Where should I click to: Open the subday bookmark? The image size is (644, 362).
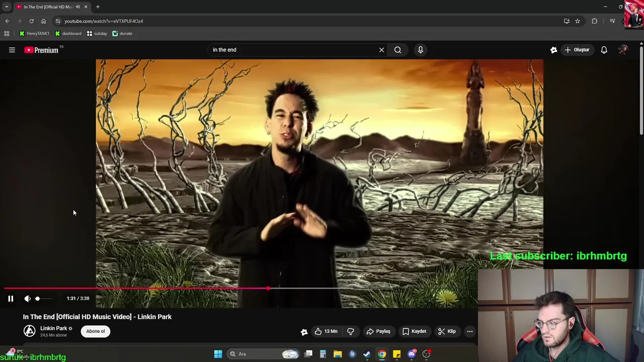(x=97, y=34)
